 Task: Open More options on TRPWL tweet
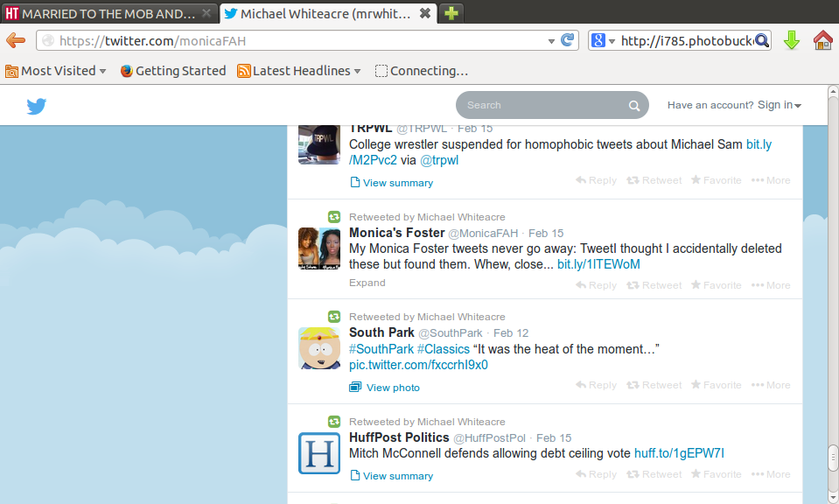coord(771,180)
